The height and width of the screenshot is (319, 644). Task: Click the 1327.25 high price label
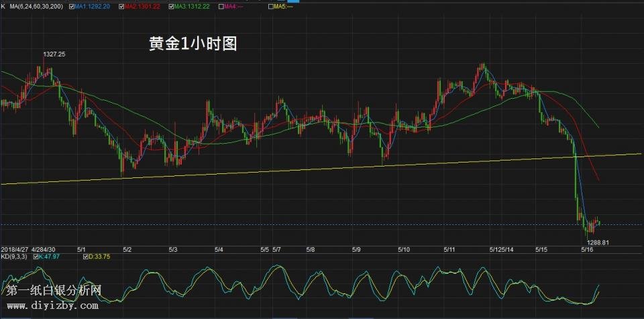(x=54, y=54)
